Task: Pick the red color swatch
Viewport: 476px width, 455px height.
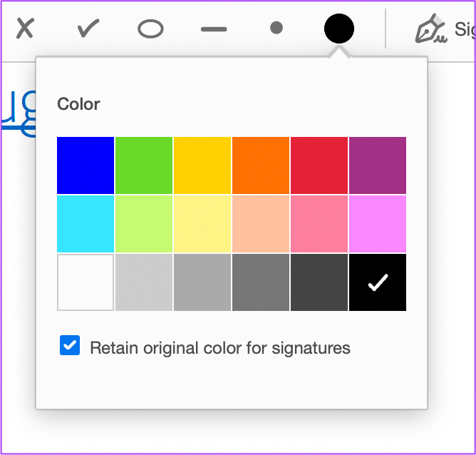Action: pyautogui.click(x=319, y=165)
